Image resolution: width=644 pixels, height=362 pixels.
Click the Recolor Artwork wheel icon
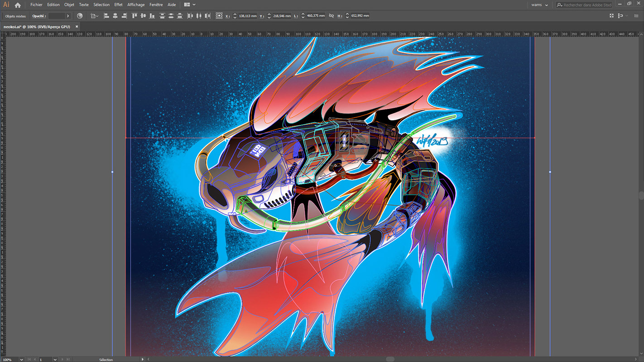click(80, 16)
